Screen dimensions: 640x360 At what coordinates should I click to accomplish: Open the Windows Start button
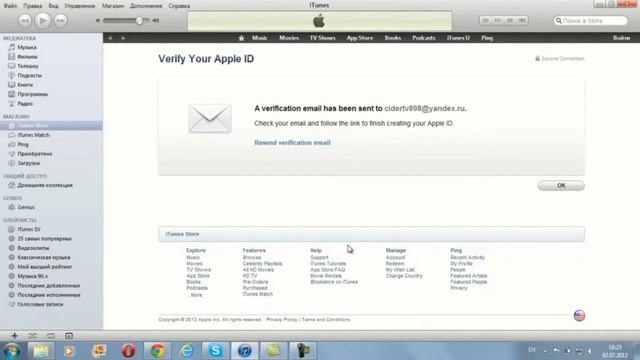[x=12, y=351]
